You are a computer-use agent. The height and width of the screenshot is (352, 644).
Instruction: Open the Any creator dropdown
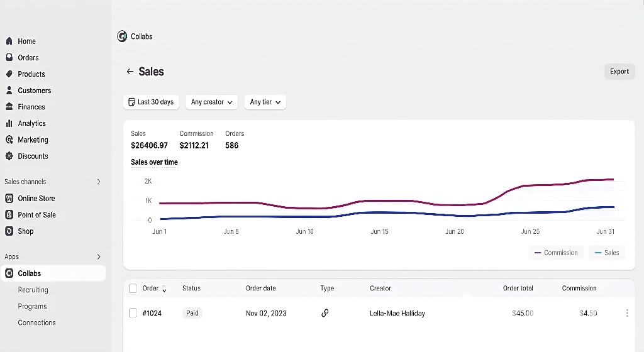(211, 102)
